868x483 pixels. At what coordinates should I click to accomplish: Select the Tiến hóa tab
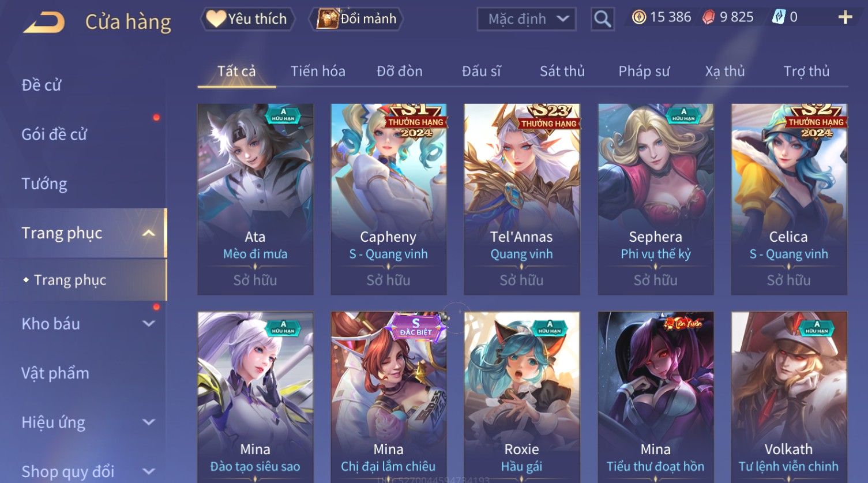318,72
